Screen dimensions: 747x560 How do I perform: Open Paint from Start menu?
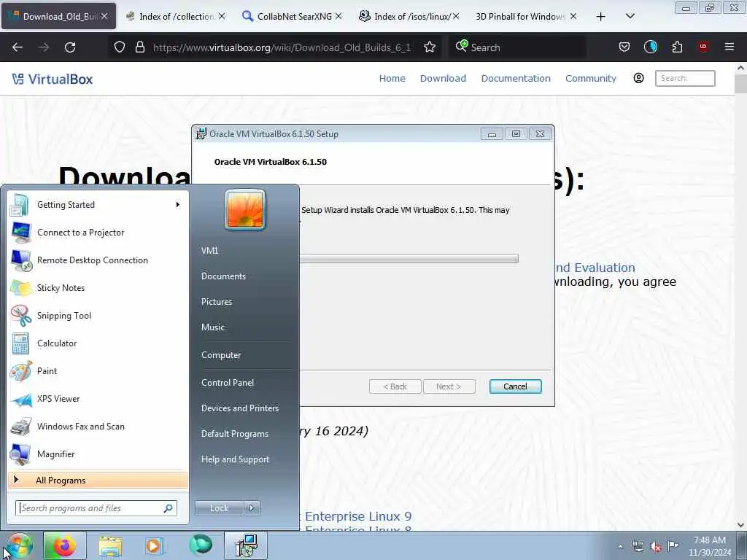tap(98, 371)
